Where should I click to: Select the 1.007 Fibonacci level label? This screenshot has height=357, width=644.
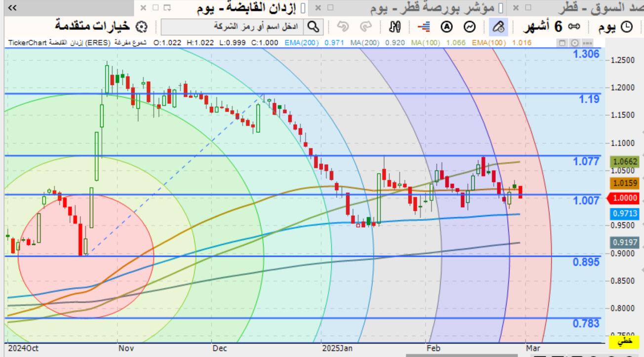point(586,200)
